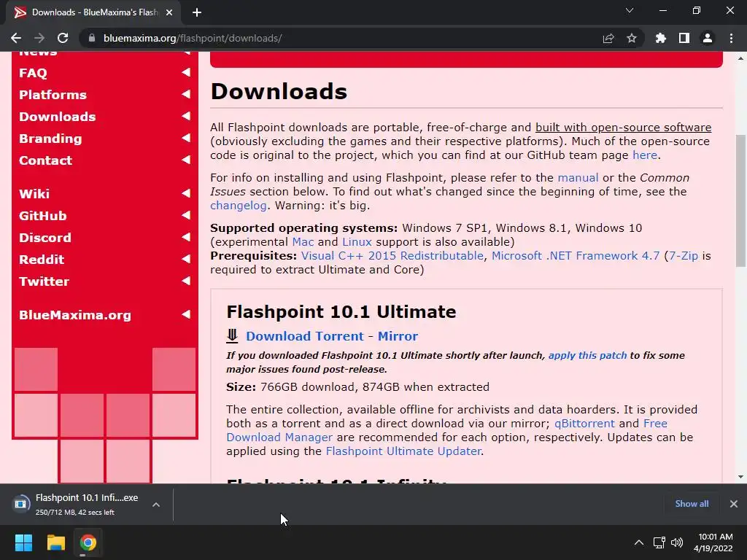This screenshot has width=747, height=560.
Task: Click the arrow next to Discord
Action: pos(186,237)
